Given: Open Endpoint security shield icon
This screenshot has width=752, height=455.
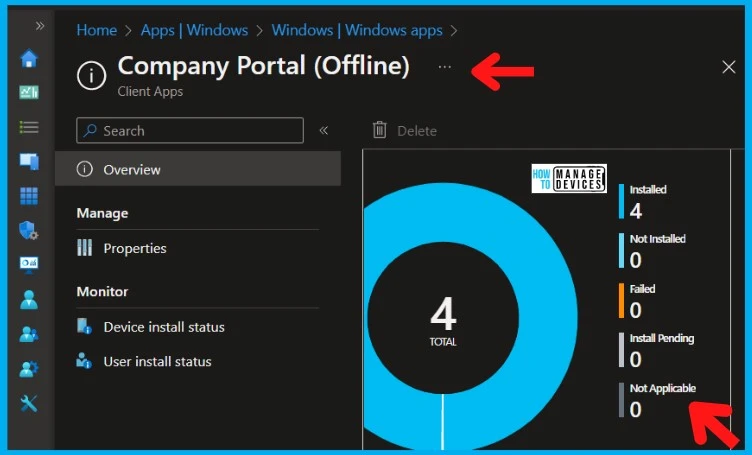Looking at the screenshot, I should (x=29, y=230).
